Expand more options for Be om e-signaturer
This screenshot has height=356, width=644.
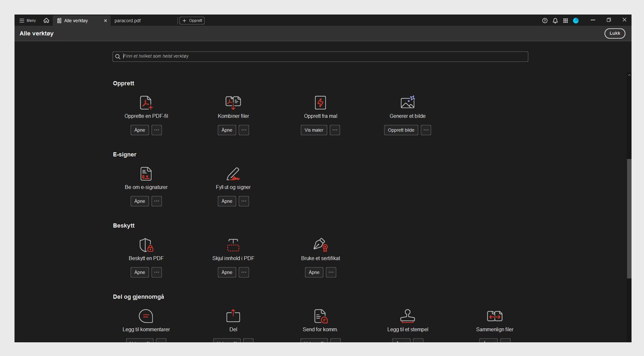pyautogui.click(x=157, y=201)
